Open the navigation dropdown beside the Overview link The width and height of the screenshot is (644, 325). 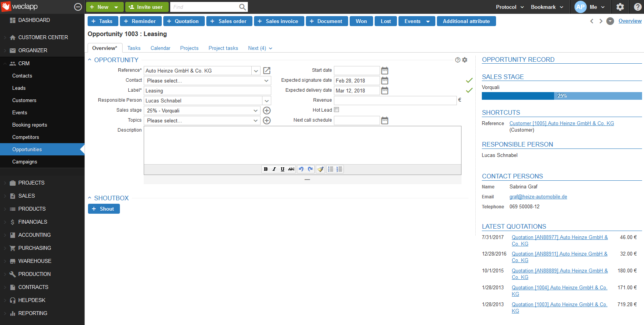point(610,21)
